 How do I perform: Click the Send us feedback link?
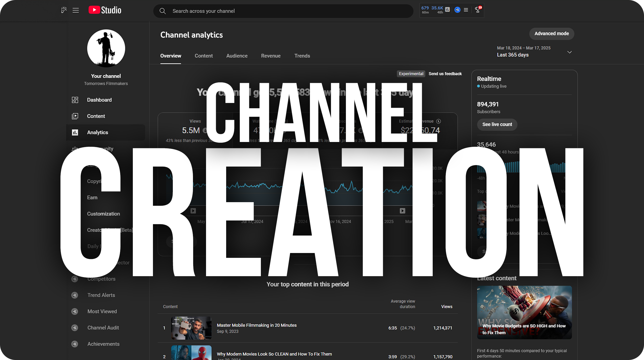point(445,74)
